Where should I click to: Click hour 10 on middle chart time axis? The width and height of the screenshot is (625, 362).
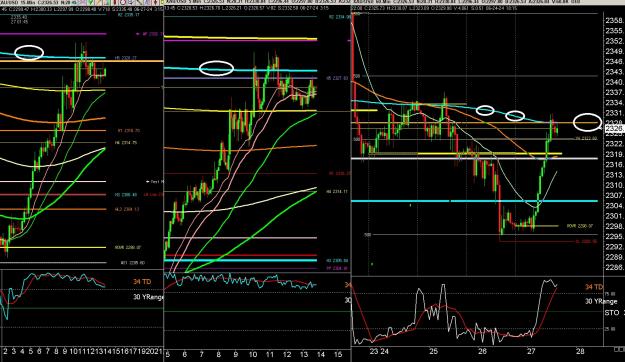(253, 354)
